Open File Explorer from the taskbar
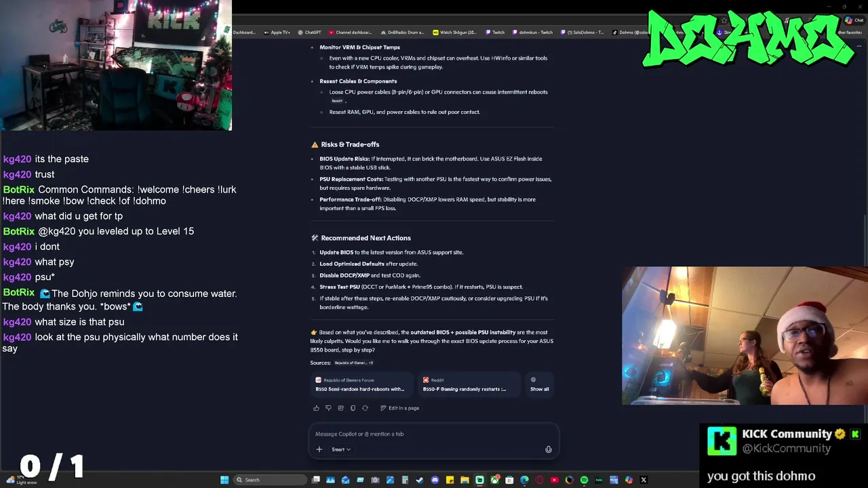Viewport: 868px width, 488px height. point(465,480)
